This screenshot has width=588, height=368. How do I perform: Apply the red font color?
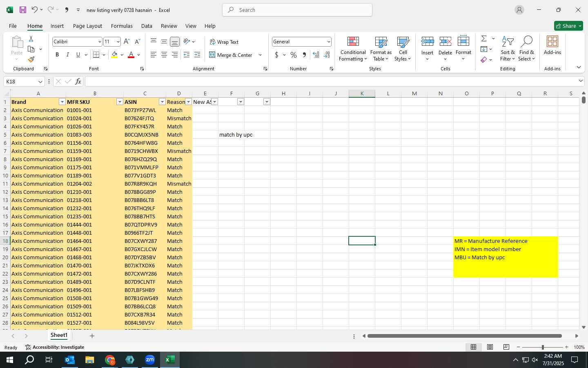[131, 55]
